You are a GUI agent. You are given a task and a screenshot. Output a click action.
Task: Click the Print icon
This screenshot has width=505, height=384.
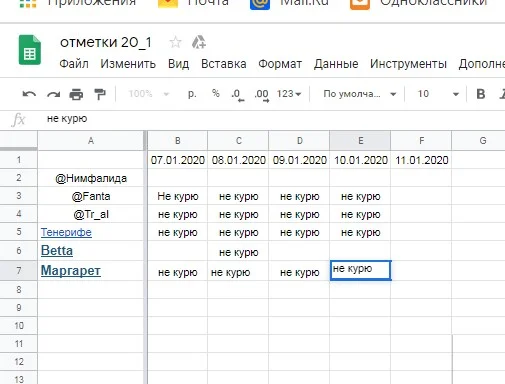(x=76, y=95)
